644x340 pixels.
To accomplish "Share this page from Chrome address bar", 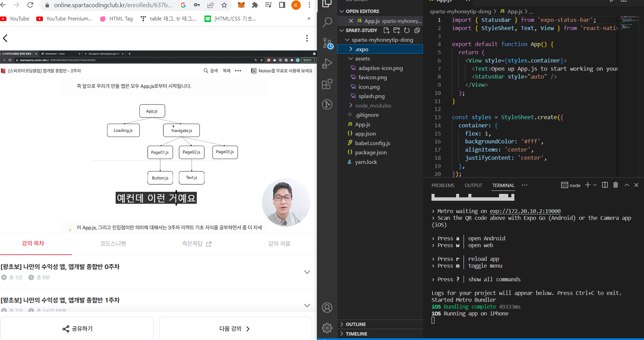I will tap(210, 5).
